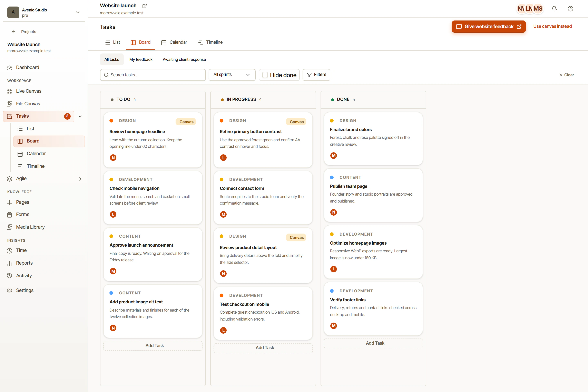Screen dimensions: 588x392
Task: Add Task in the Done column
Action: [x=373, y=343]
